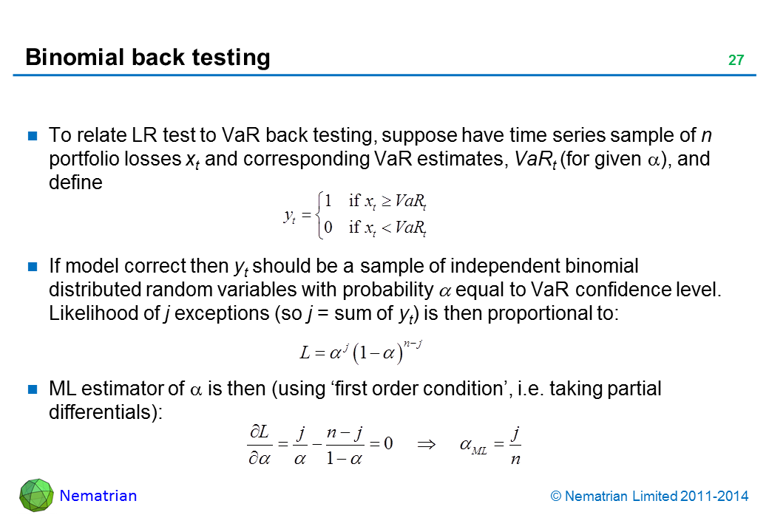
Task: Select slide number 27
Action: 735,61
